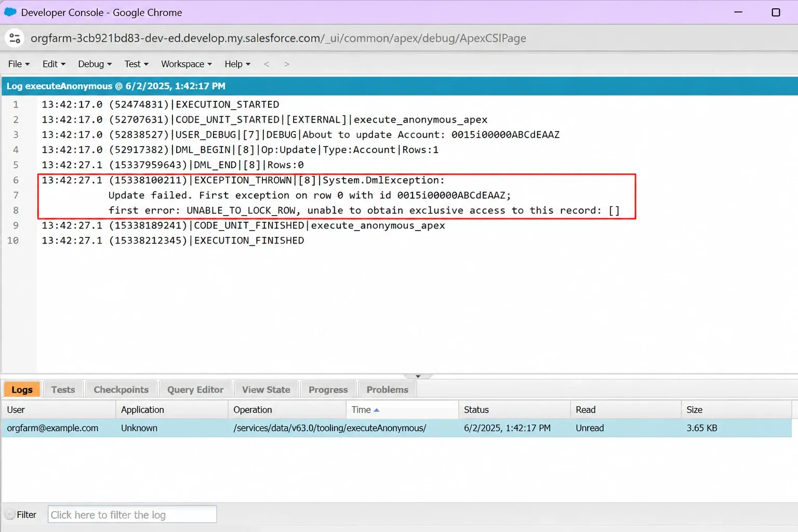The height and width of the screenshot is (532, 798).
Task: Click the UNABLE_TO_LOCK_ROW error line
Action: point(364,210)
